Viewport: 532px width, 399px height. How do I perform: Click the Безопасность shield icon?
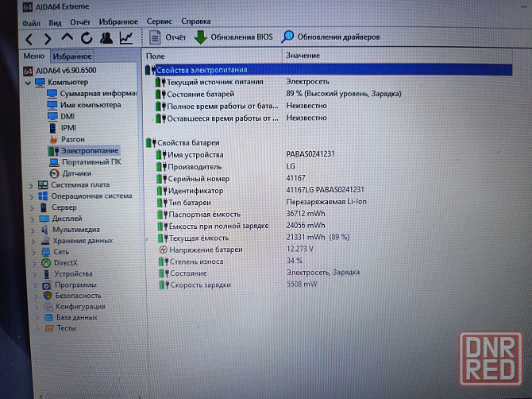(x=48, y=296)
